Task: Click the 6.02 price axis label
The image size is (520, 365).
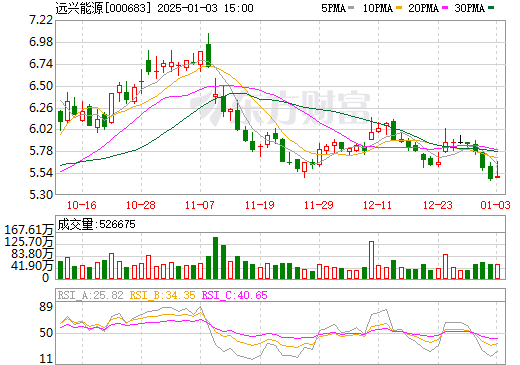Action: coord(41,129)
